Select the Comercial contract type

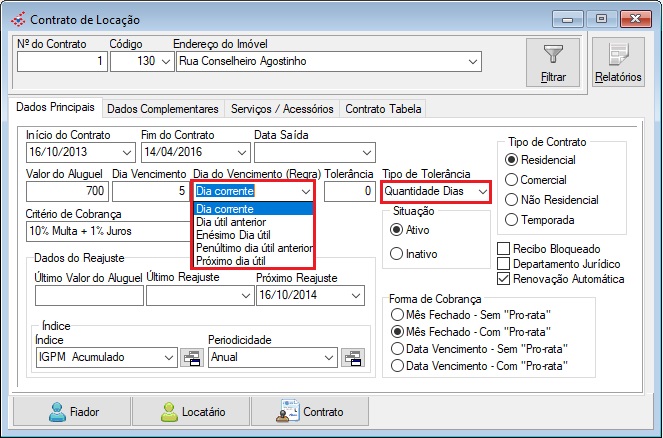tap(514, 178)
